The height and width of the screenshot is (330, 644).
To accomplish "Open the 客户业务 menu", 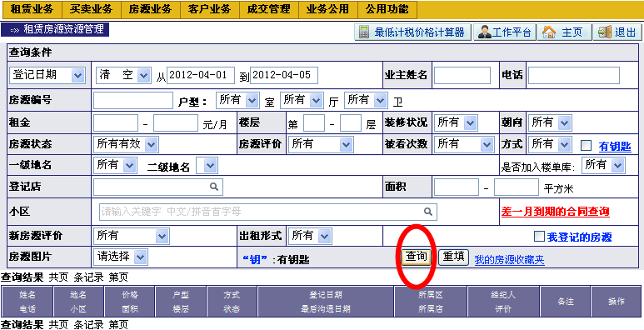I will (x=209, y=9).
